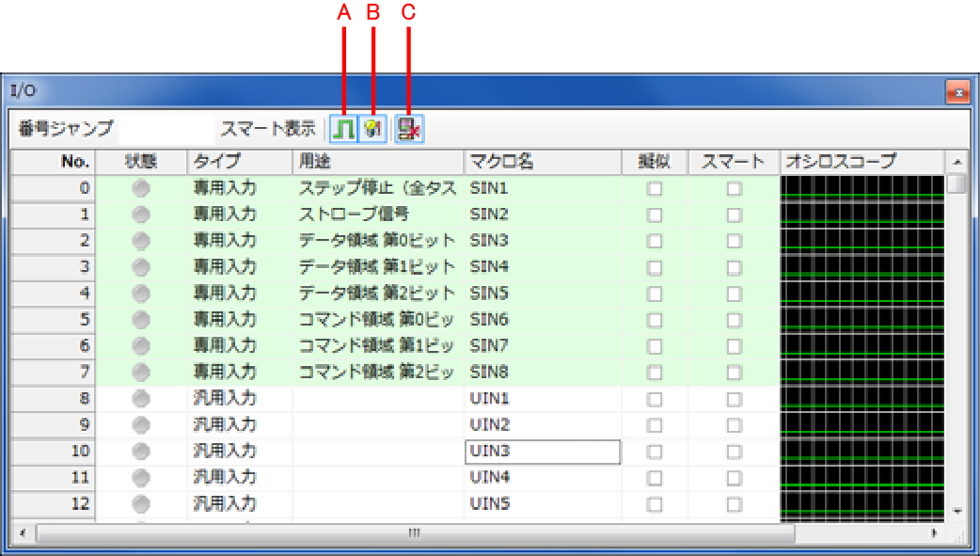
Task: Click the scroll up arrow of vertical scrollbar
Action: (956, 161)
